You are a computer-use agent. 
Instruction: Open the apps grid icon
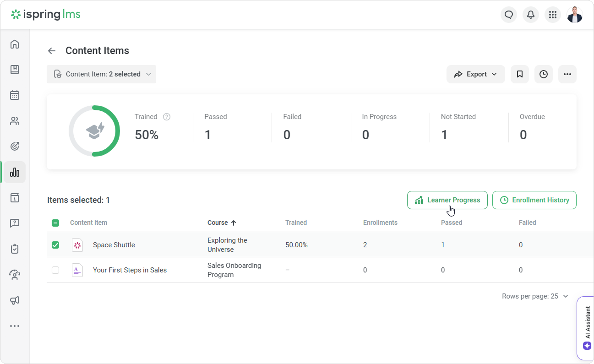point(553,15)
